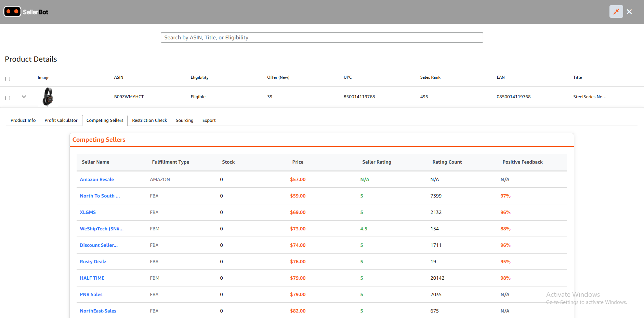
Task: Open the Rusty Dealz seller link
Action: click(93, 262)
